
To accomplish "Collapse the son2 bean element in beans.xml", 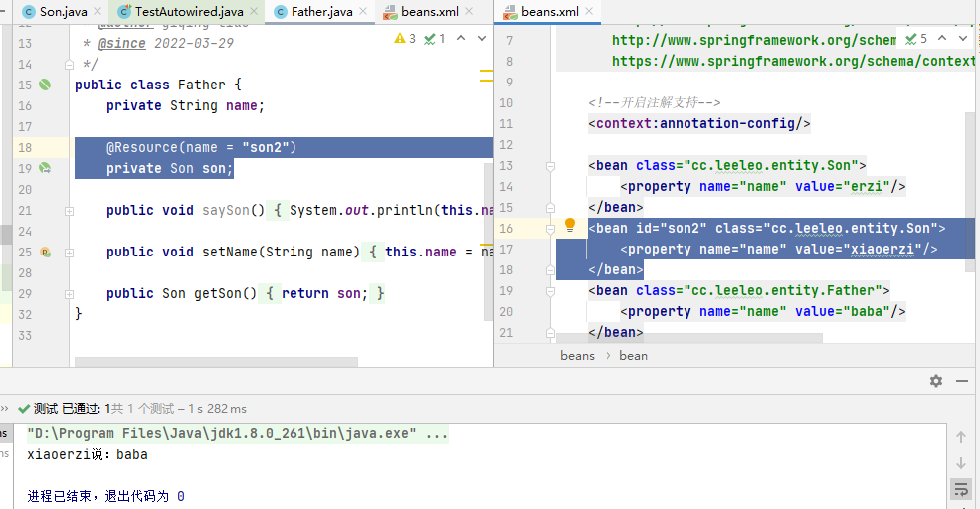I will click(548, 229).
